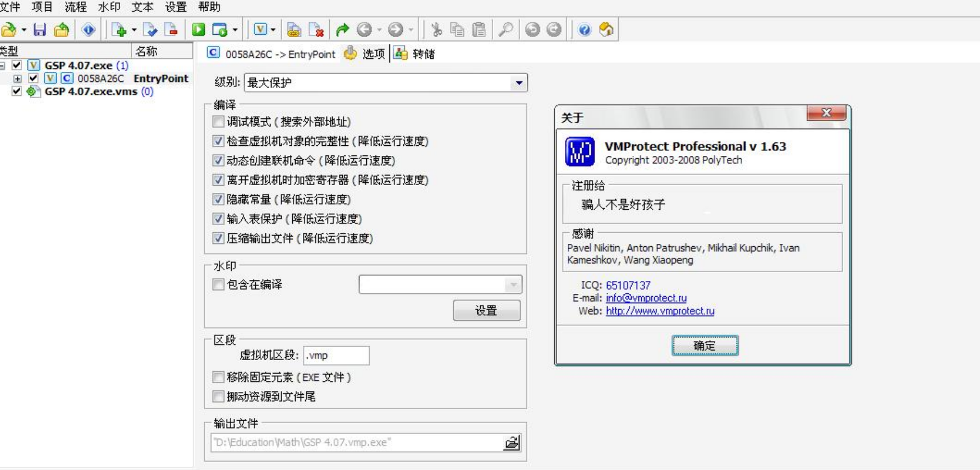This screenshot has height=470, width=980.
Task: Click the open project folder icon
Action: click(x=9, y=30)
